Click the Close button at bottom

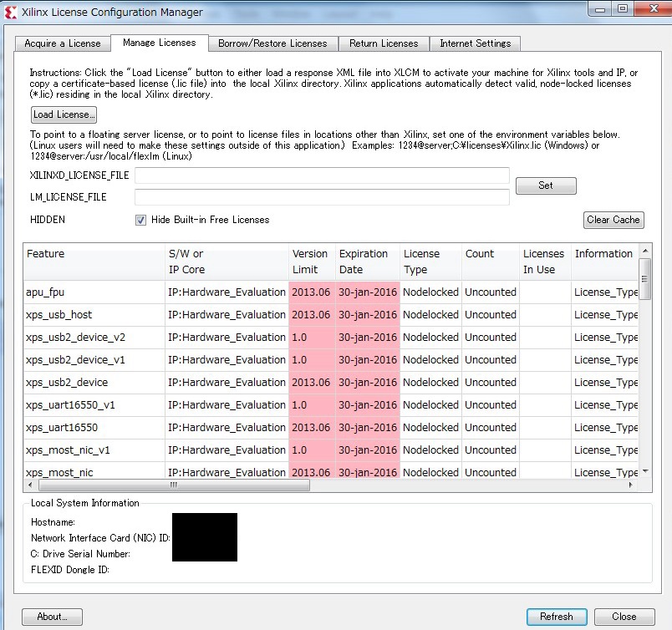[624, 617]
